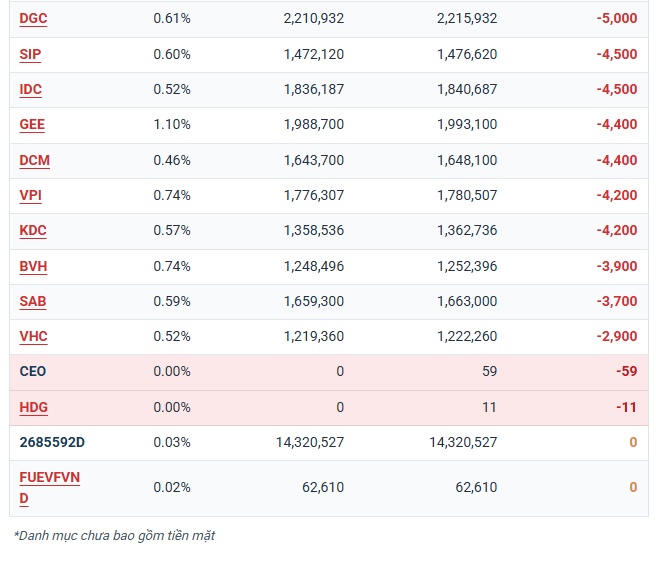Click the -4,200 change for VPI
This screenshot has width=656, height=562.
(617, 195)
